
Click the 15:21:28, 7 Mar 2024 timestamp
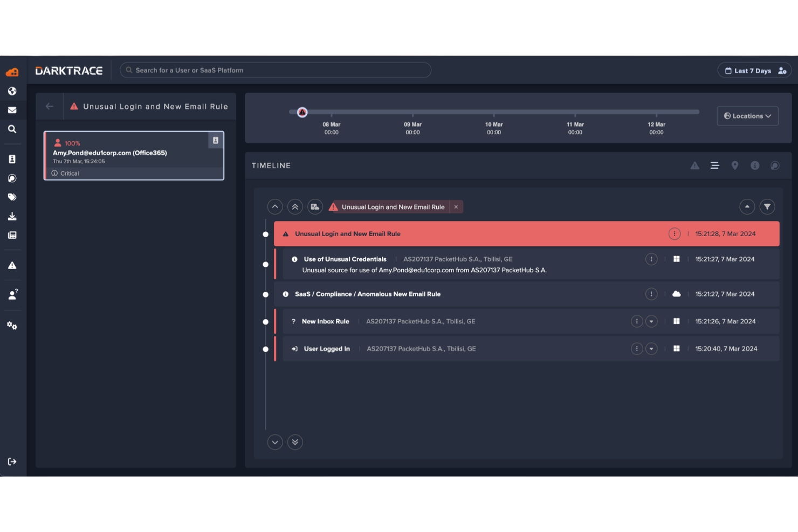coord(725,234)
